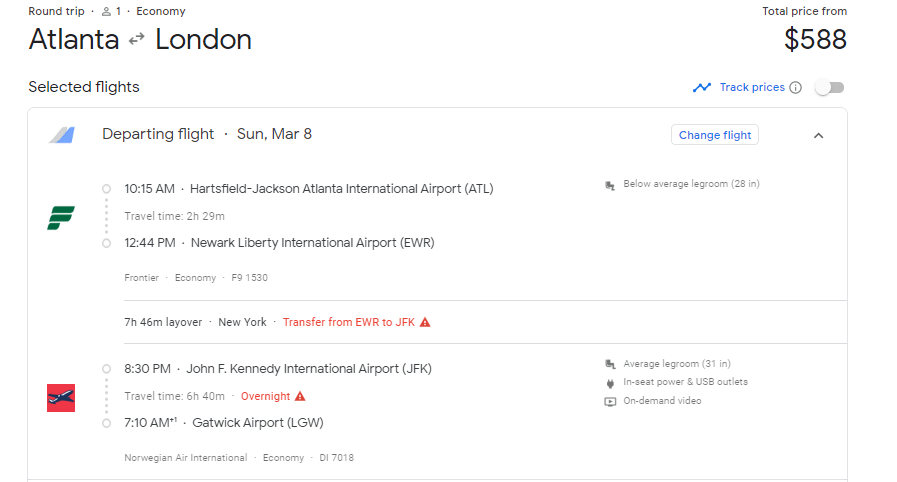The width and height of the screenshot is (897, 482).
Task: Click the Transfer from EWR to JFK warning icon
Action: [x=425, y=322]
